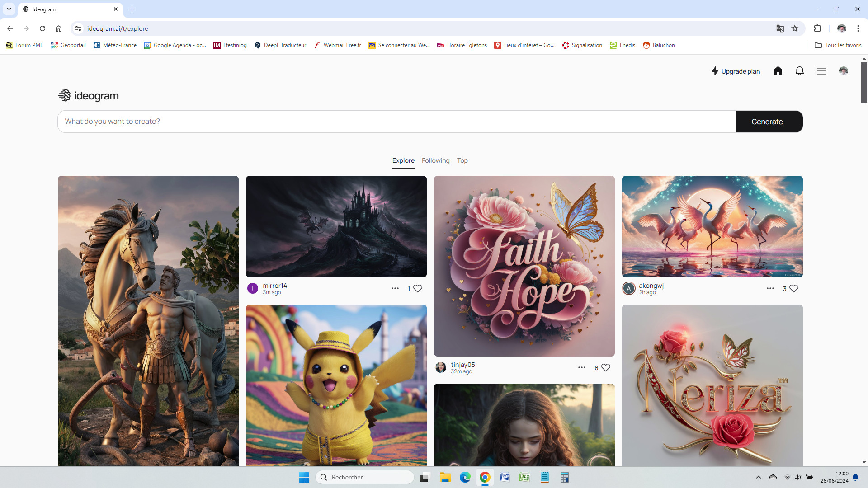Go back in the browser

point(10,28)
